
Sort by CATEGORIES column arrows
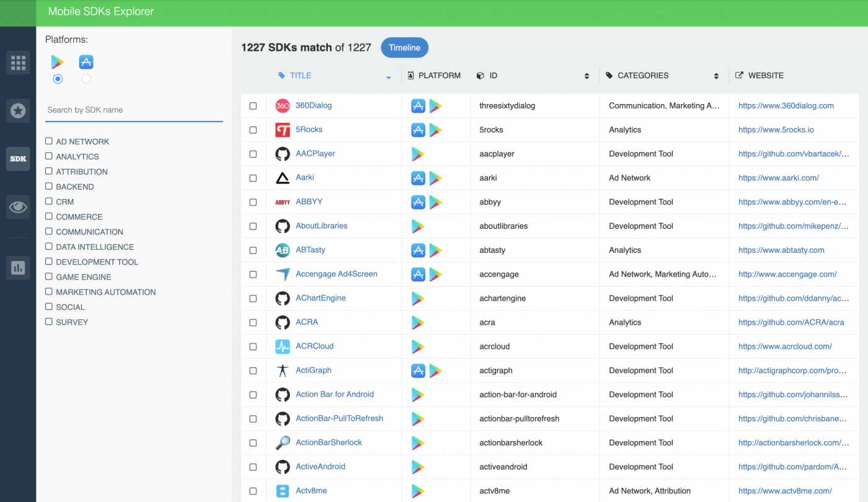coord(716,76)
